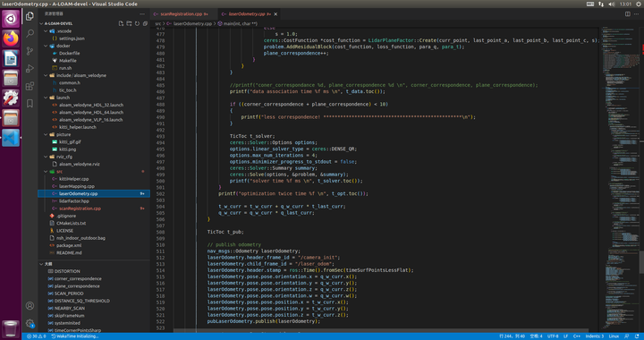Click the code minimap on the right
The image size is (644, 340).
620,179
